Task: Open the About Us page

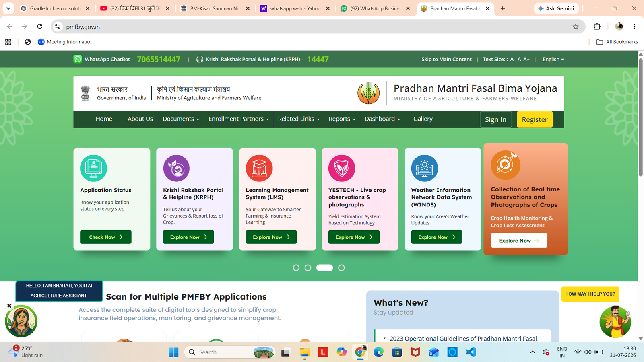Action: 140,119
